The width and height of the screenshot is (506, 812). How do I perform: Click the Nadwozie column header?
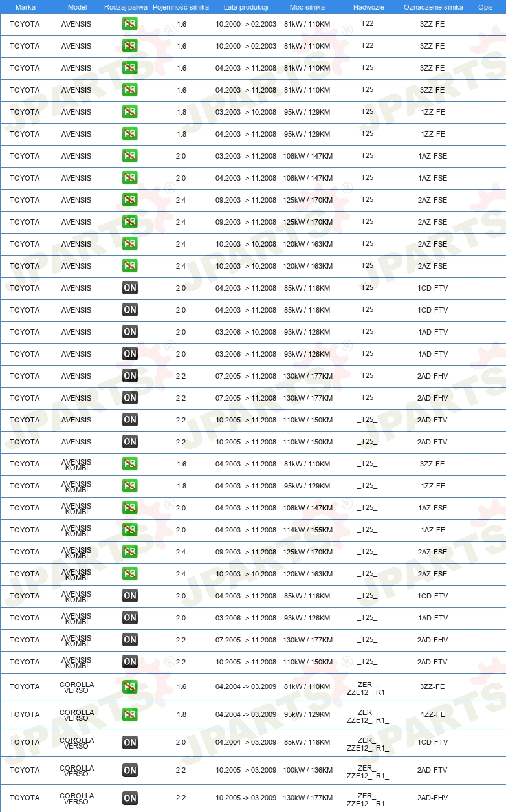tap(368, 7)
